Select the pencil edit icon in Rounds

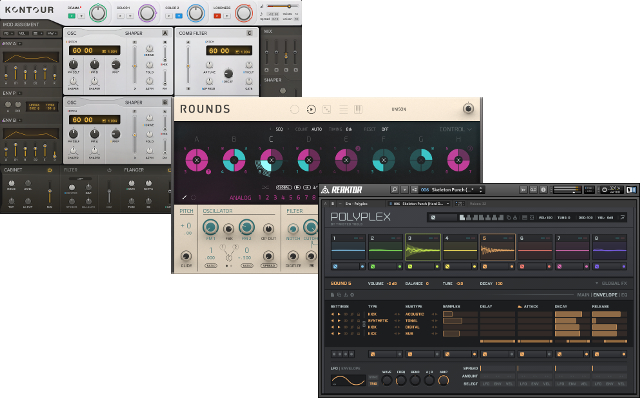[x=184, y=197]
